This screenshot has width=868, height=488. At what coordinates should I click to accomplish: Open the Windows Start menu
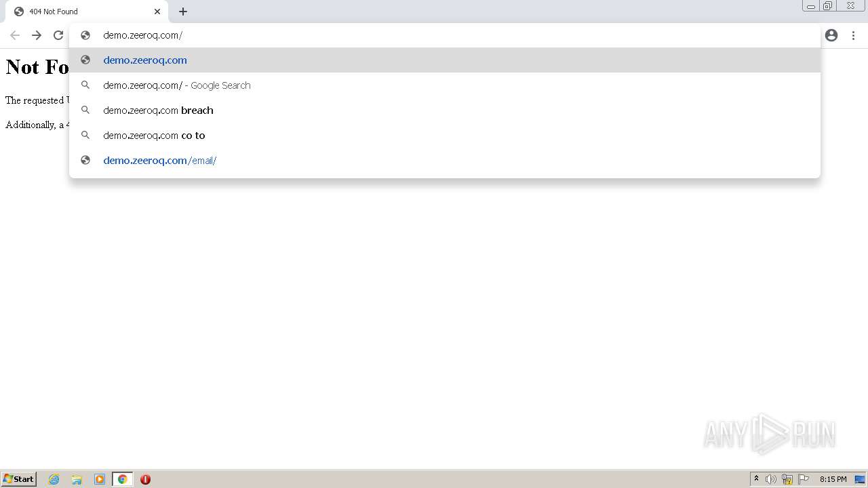click(18, 479)
